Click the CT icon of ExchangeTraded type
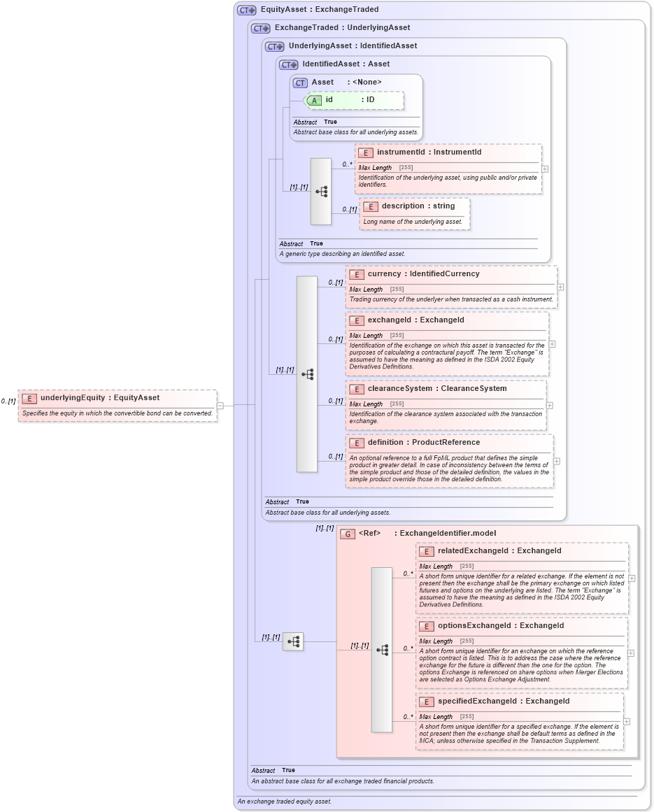 (x=260, y=28)
